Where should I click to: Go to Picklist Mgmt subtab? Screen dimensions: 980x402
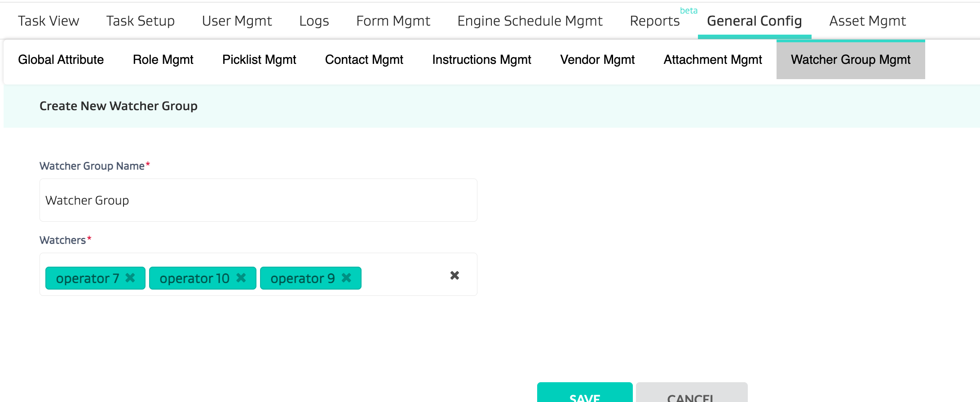coord(259,59)
